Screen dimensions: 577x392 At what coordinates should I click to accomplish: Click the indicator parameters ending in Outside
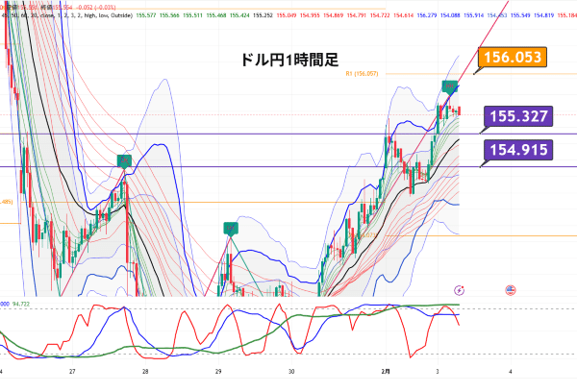pyautogui.click(x=67, y=15)
